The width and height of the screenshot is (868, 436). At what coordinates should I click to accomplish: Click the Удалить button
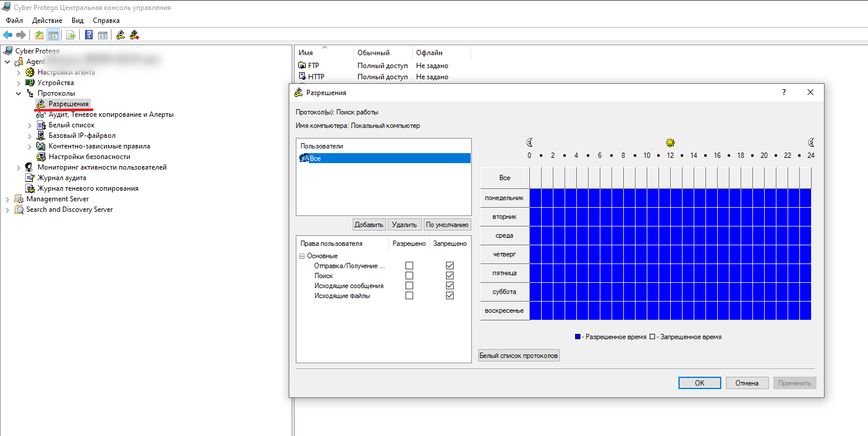pyautogui.click(x=404, y=225)
